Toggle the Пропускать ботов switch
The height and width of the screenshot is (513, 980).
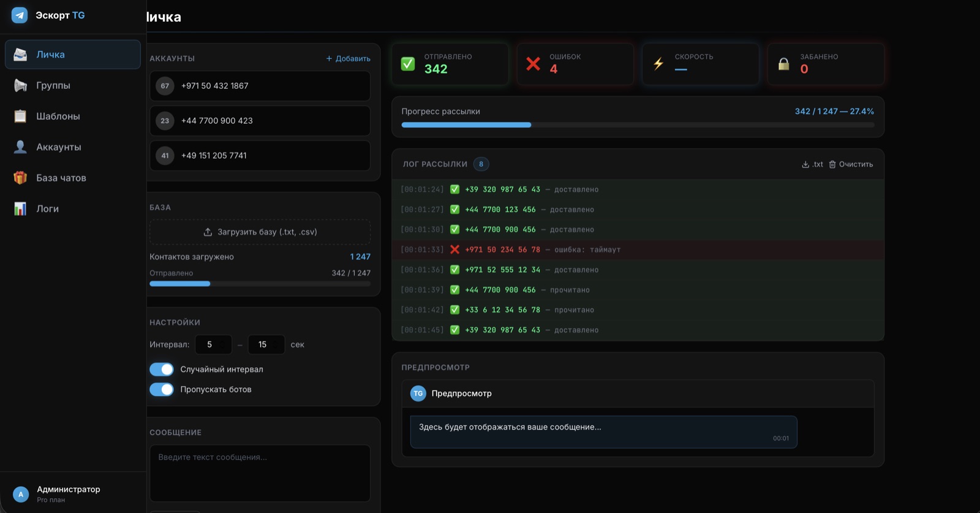[x=162, y=389]
